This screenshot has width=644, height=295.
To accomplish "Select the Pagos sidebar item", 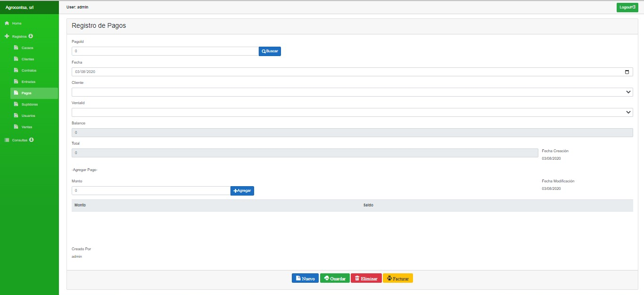I will (34, 93).
